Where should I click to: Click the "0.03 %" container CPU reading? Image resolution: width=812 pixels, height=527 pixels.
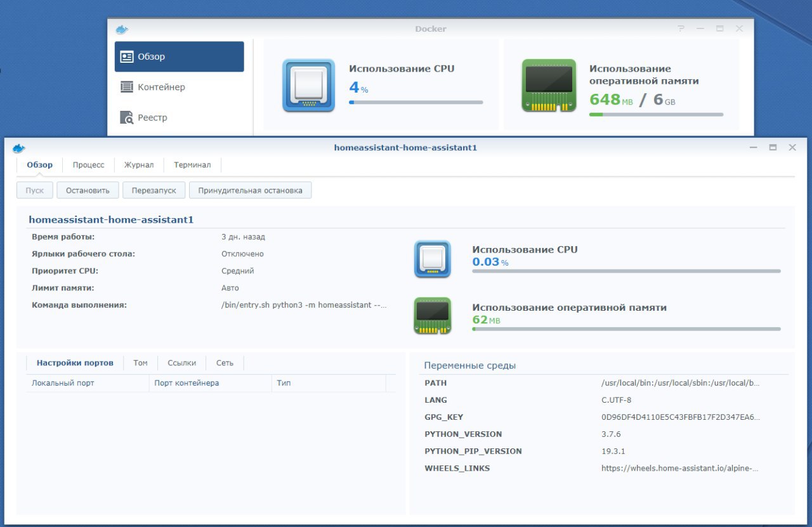click(x=490, y=262)
